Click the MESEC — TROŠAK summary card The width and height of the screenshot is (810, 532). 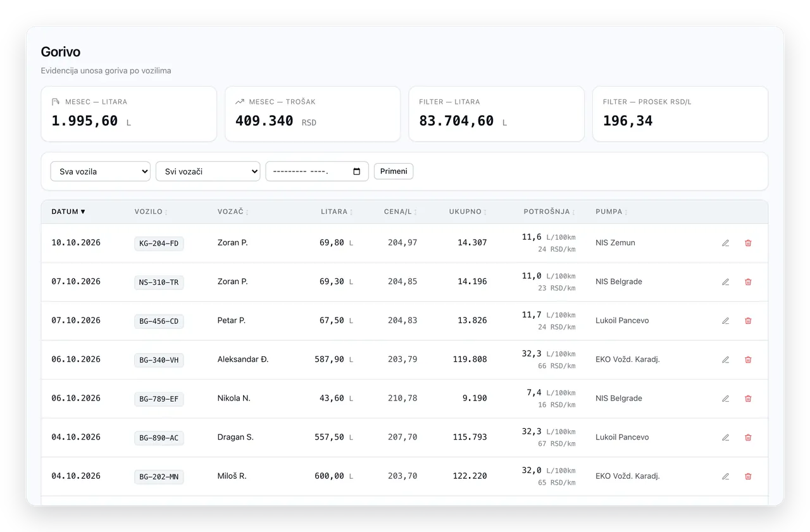tap(313, 114)
